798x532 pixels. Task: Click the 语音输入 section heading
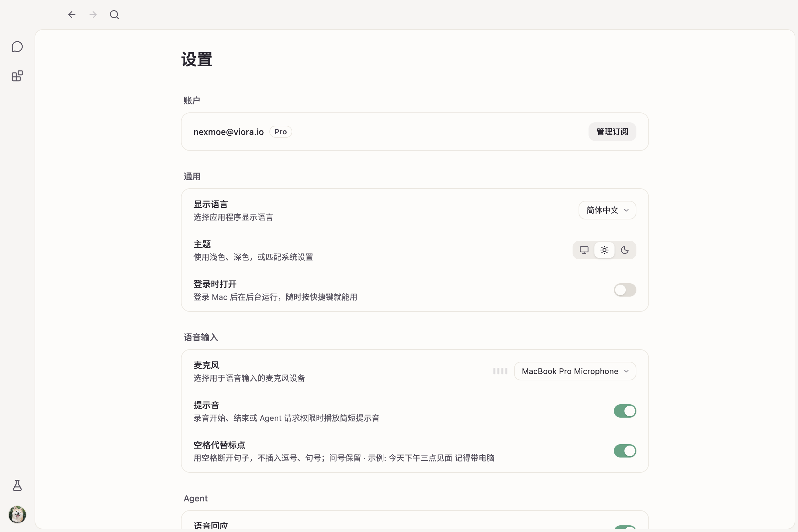click(200, 337)
